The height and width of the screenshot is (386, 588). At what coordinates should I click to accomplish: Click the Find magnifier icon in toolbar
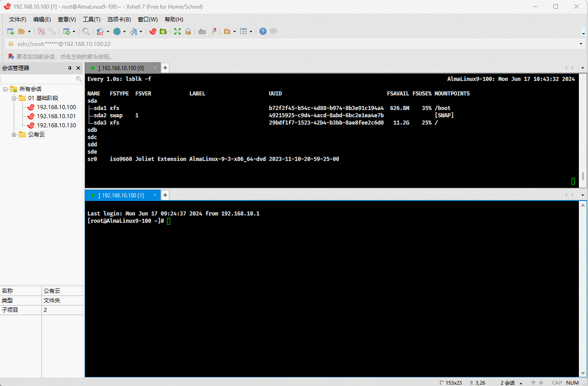[x=86, y=31]
